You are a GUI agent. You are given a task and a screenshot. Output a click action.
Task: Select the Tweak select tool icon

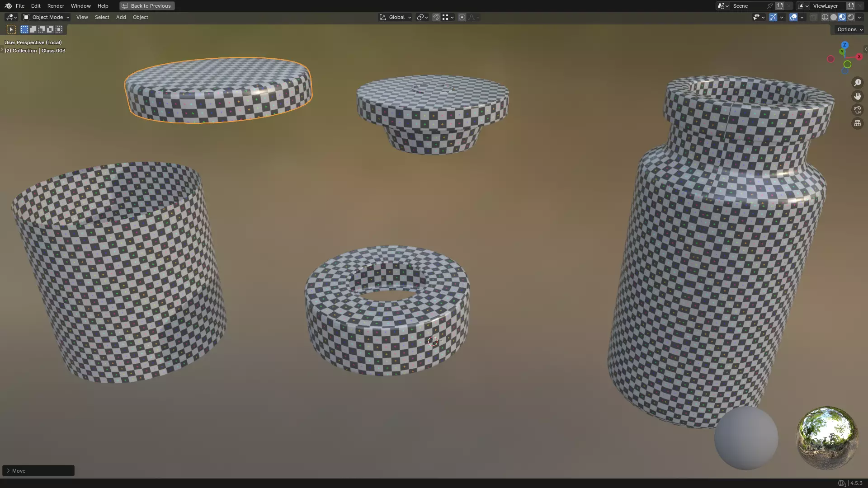pos(11,29)
